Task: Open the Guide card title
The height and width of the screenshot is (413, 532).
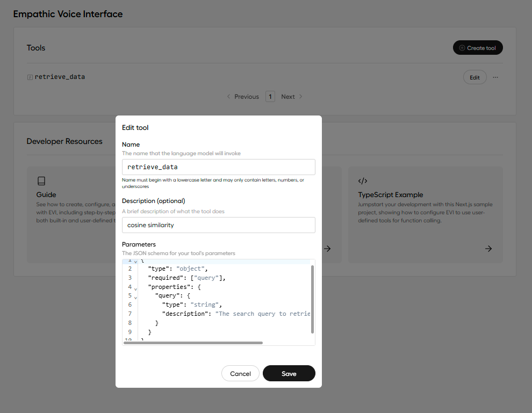Action: [46, 194]
